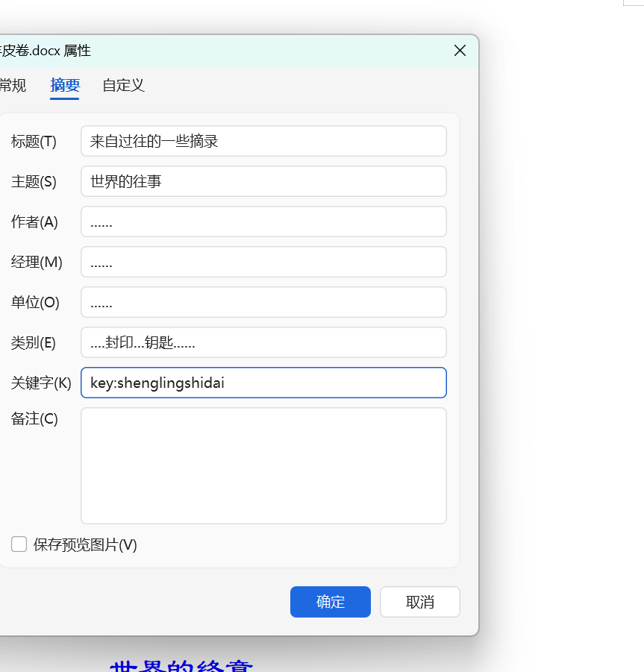Place cursor in the 关键字 highlighted field
This screenshot has height=672, width=644.
point(263,383)
